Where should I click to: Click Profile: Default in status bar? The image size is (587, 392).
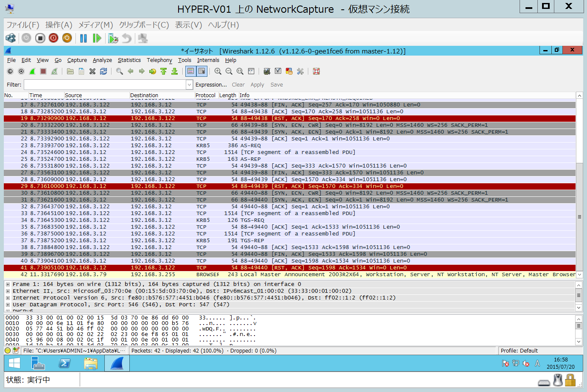click(x=519, y=351)
